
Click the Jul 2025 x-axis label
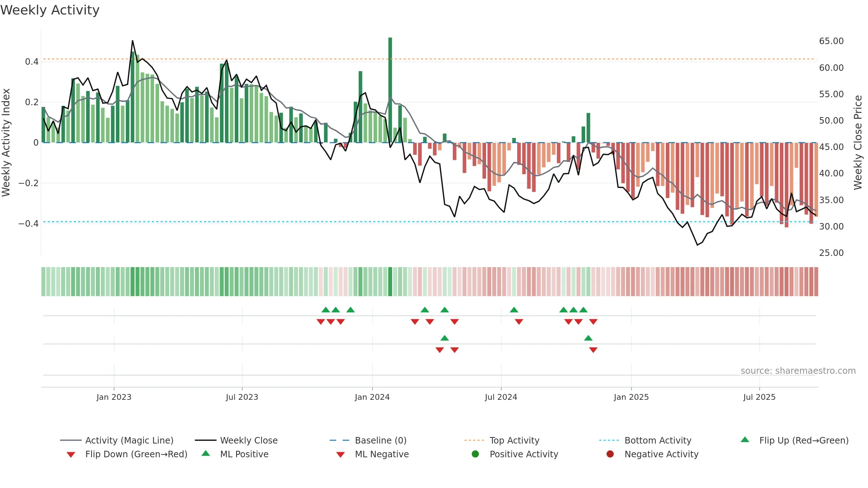759,397
